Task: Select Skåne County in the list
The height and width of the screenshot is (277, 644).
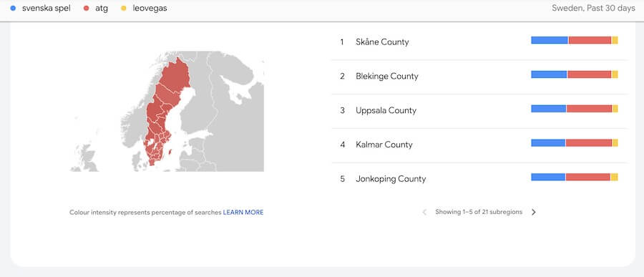Action: 479,42
